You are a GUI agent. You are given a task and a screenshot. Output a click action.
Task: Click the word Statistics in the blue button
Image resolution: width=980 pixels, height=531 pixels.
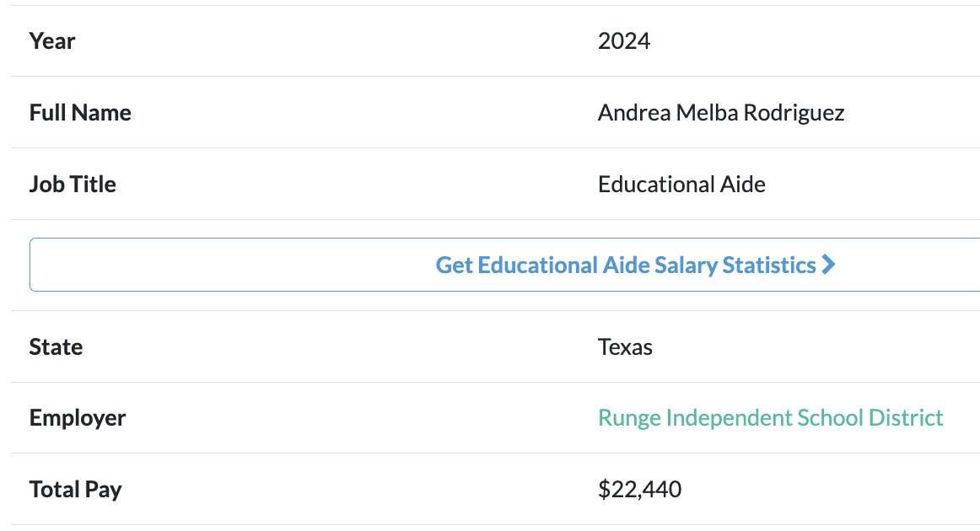point(769,265)
